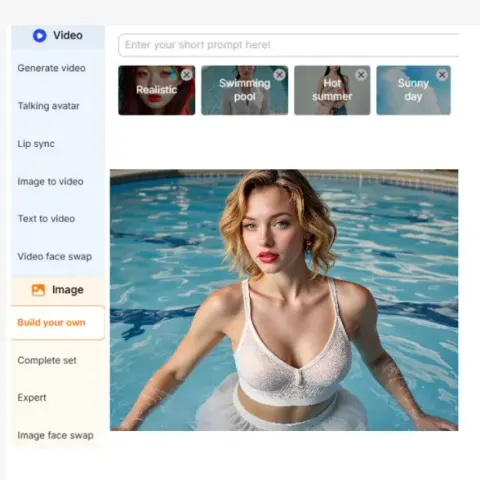
Task: Click the short prompt input field
Action: [x=289, y=45]
